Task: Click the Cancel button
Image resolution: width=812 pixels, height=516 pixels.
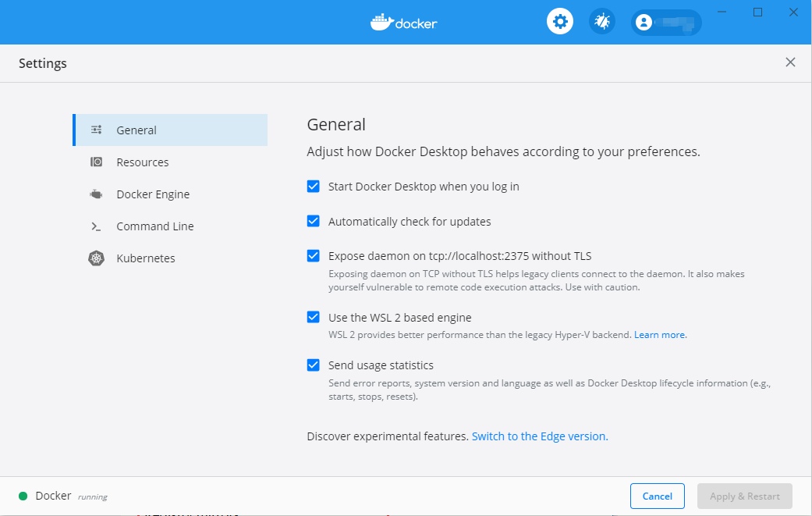Action: coord(657,496)
